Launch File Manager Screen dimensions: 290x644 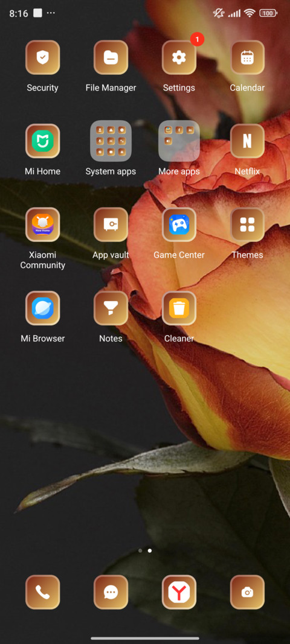coord(111,57)
